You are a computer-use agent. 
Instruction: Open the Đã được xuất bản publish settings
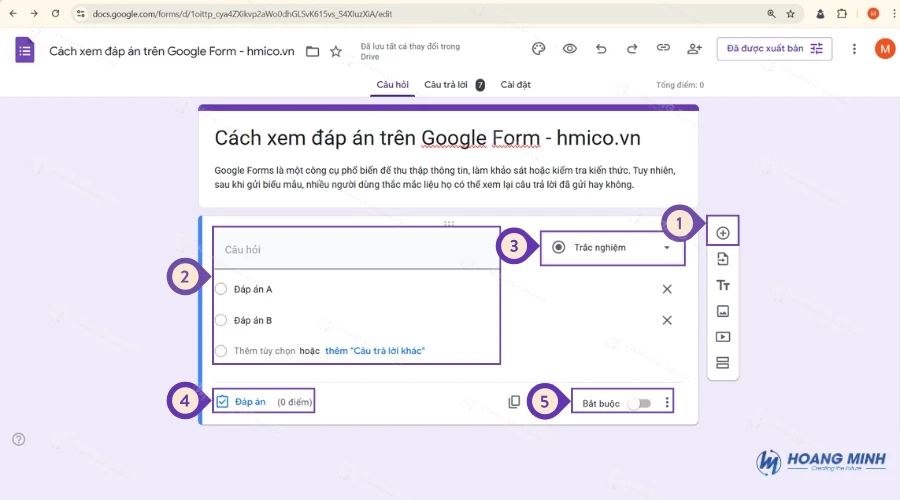coord(774,49)
